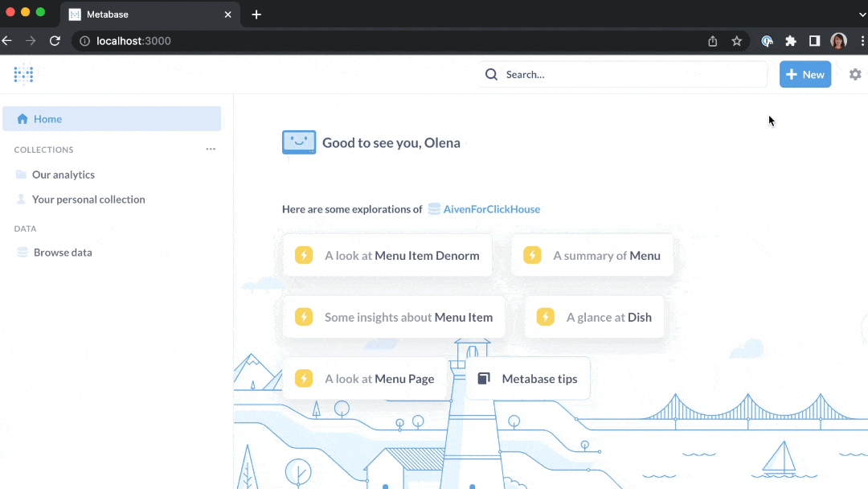Click Browse data link

[x=63, y=253]
